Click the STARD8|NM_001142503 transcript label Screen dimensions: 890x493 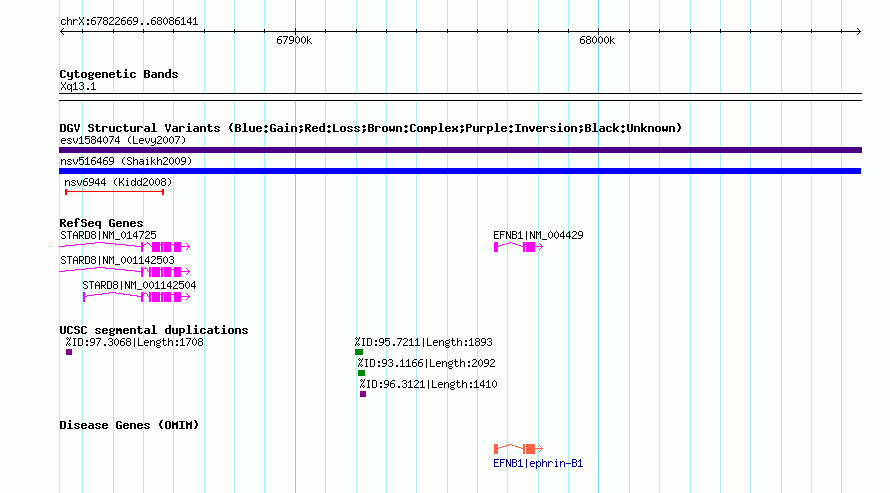pyautogui.click(x=117, y=260)
